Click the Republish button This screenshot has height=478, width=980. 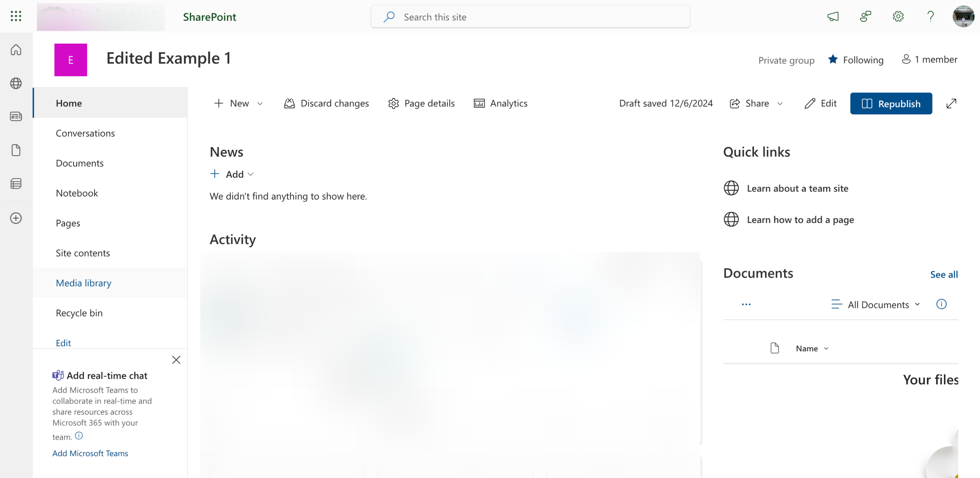click(x=891, y=103)
